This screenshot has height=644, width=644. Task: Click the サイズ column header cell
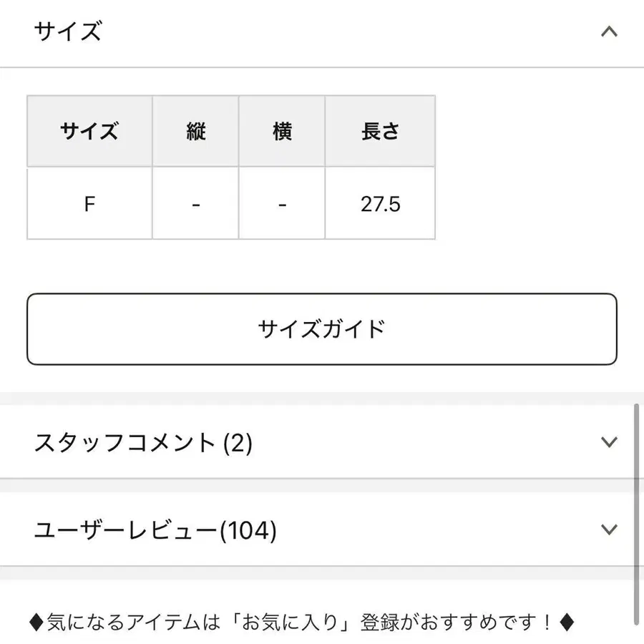click(x=89, y=132)
